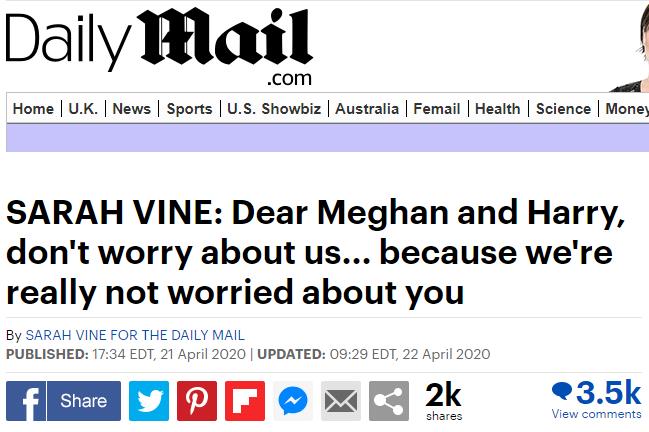
Task: Open the News section
Action: coord(131,109)
